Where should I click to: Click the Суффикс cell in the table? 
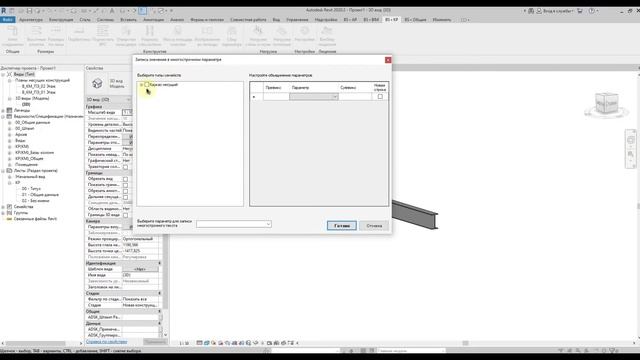pos(355,97)
